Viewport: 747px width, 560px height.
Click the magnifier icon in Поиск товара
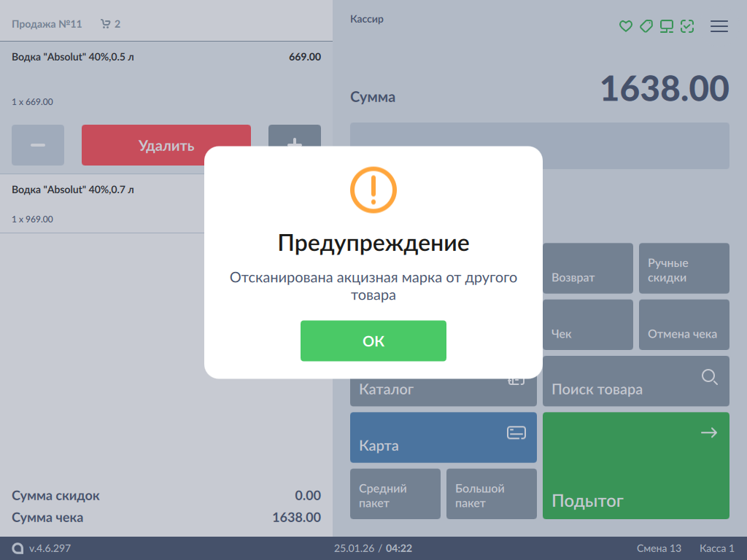(x=709, y=377)
